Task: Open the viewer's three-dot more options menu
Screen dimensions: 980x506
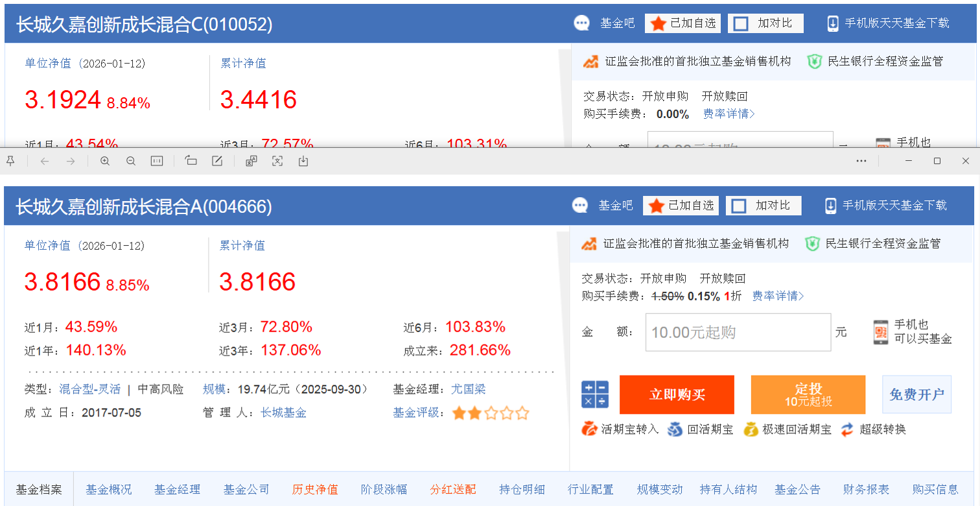Action: pyautogui.click(x=861, y=161)
